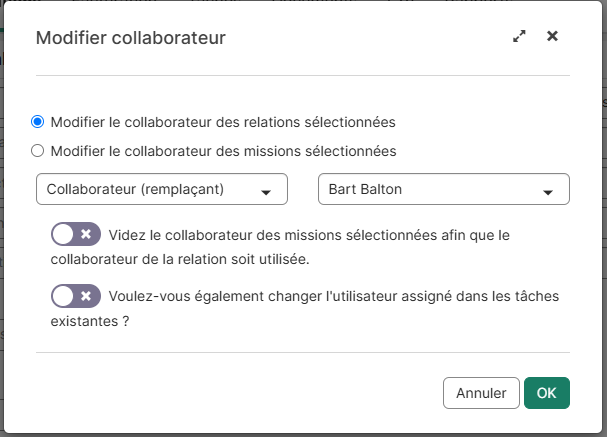Viewport: 607px width, 437px height.
Task: Click the 'Modifier collaborateur' dialog title
Action: coord(130,38)
